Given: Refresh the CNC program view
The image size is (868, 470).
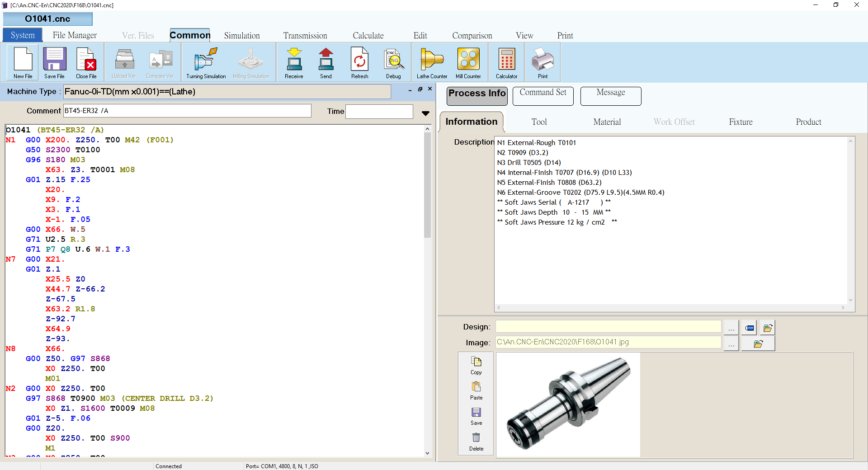Looking at the screenshot, I should (359, 63).
